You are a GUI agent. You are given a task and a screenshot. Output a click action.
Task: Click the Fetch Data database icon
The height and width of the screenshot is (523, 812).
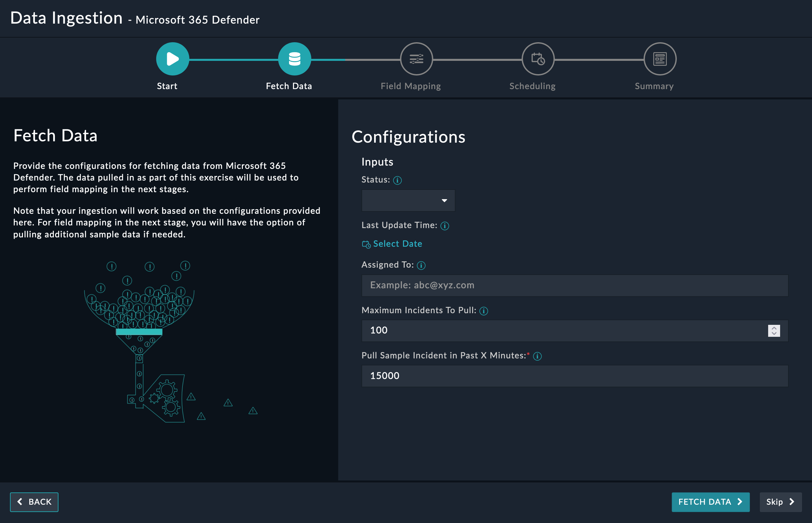click(294, 59)
